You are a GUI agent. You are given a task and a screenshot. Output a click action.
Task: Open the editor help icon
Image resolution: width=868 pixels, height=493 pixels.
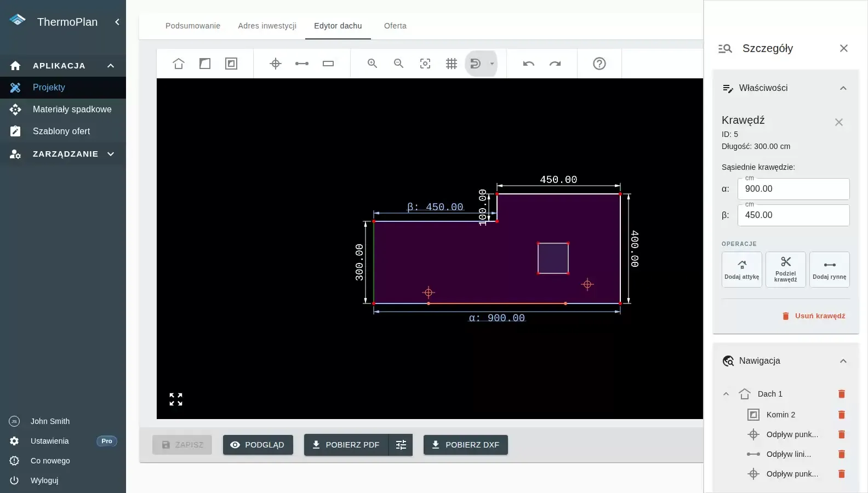tap(599, 64)
